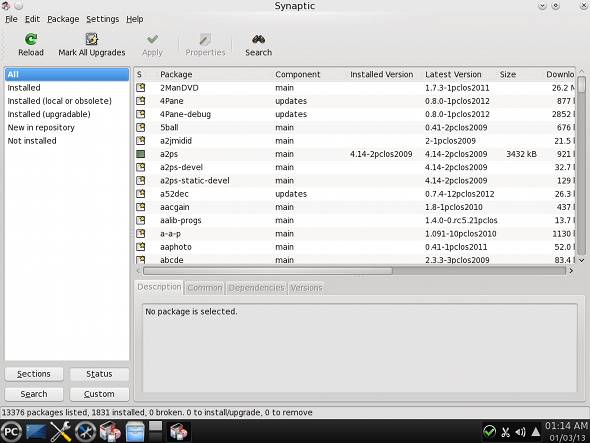This screenshot has height=443, width=590.
Task: Toggle status box of 2ManDVD package
Action: click(x=141, y=88)
